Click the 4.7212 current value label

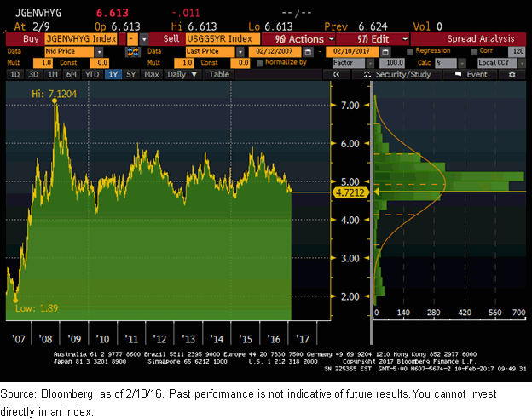click(350, 192)
